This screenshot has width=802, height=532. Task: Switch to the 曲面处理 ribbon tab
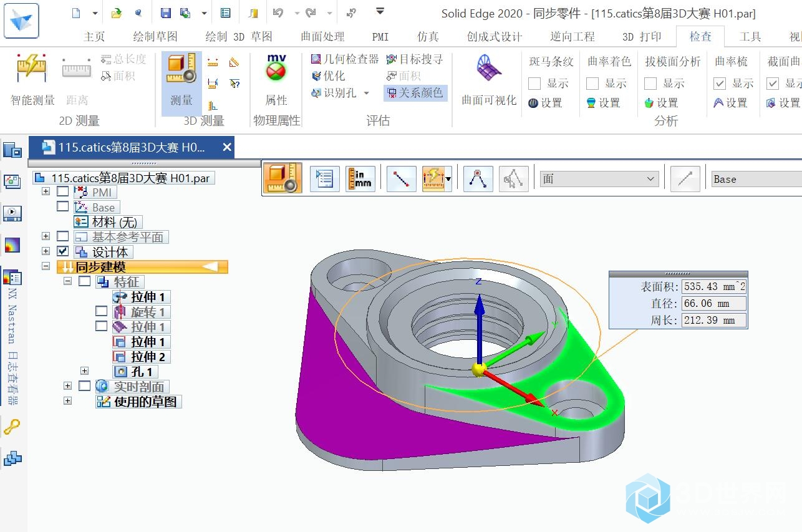point(322,37)
